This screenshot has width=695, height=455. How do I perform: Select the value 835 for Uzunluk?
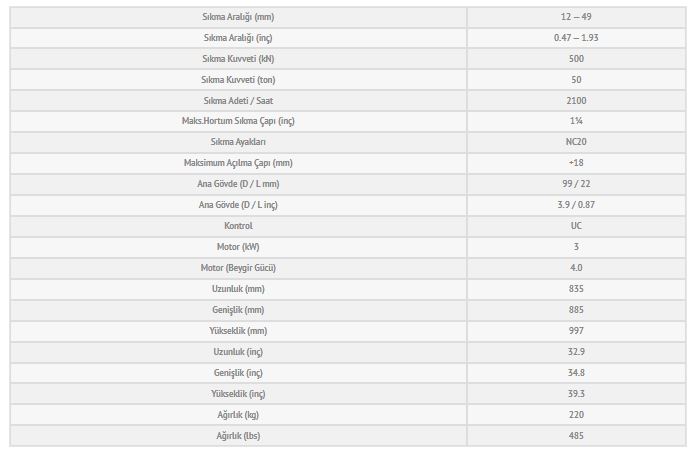click(576, 289)
